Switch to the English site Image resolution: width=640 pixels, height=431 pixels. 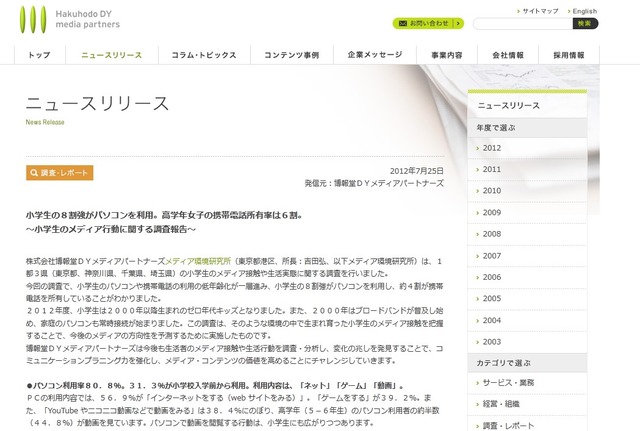(x=584, y=11)
